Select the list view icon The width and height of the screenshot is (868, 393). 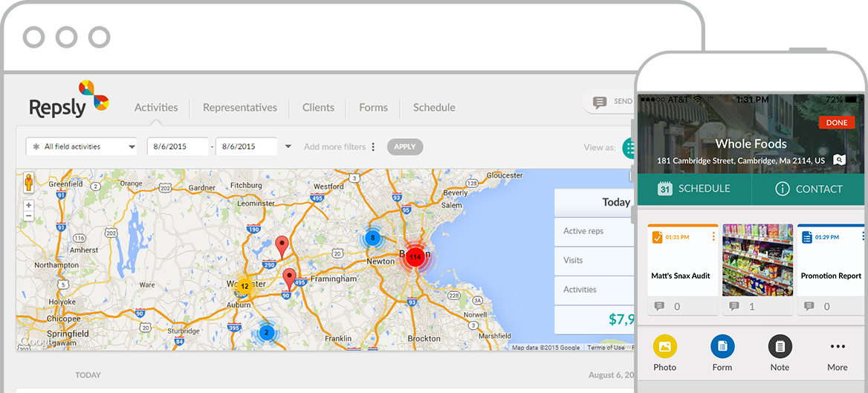(629, 148)
